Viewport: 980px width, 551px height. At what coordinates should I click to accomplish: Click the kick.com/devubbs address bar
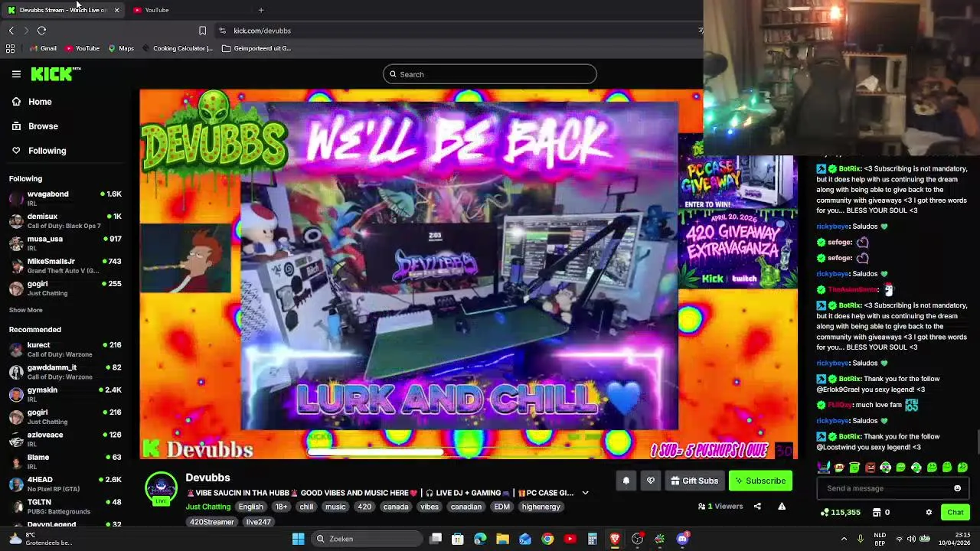pos(459,31)
